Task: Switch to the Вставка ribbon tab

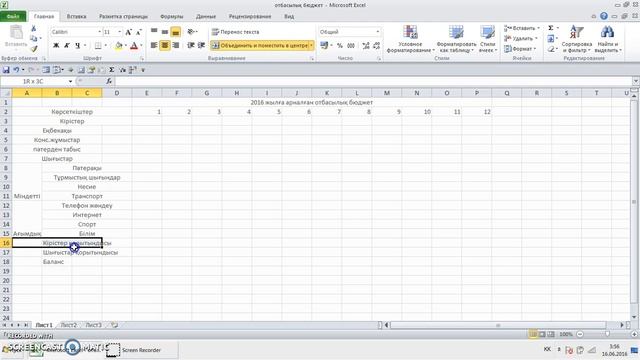Action: [x=76, y=16]
